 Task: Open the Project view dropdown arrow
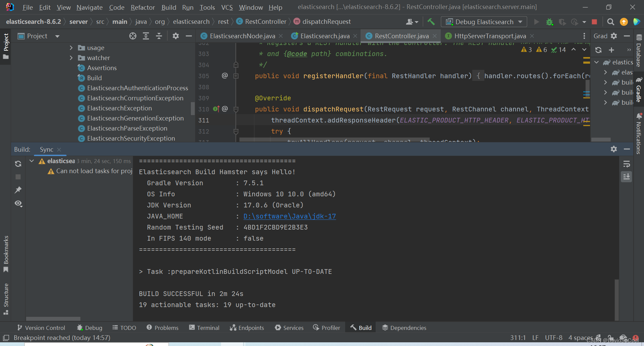click(x=57, y=36)
